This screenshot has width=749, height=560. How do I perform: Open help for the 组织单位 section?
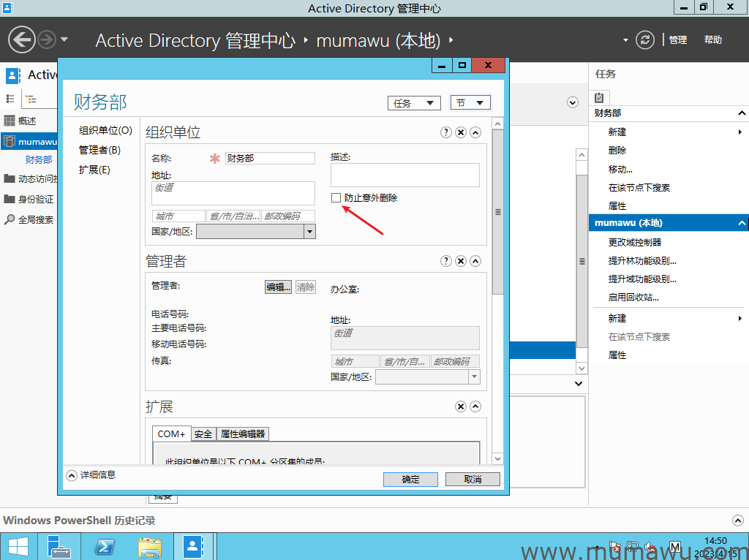point(445,132)
